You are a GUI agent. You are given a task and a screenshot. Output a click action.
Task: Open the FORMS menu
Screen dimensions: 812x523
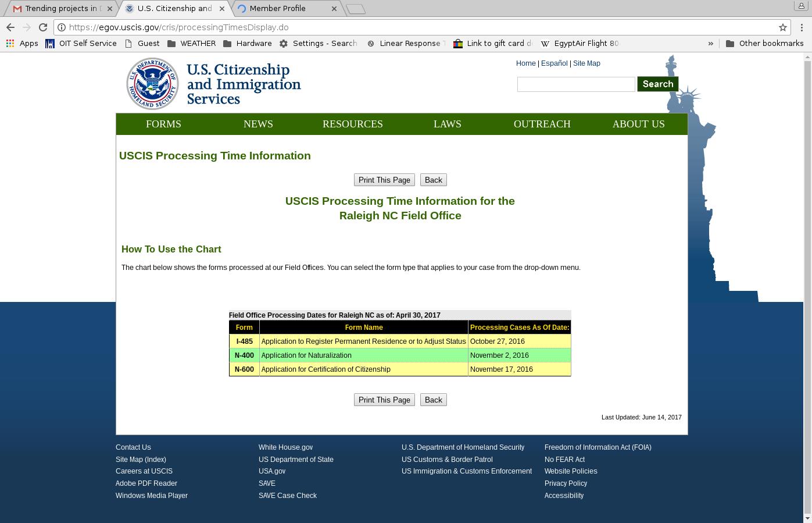pyautogui.click(x=163, y=124)
